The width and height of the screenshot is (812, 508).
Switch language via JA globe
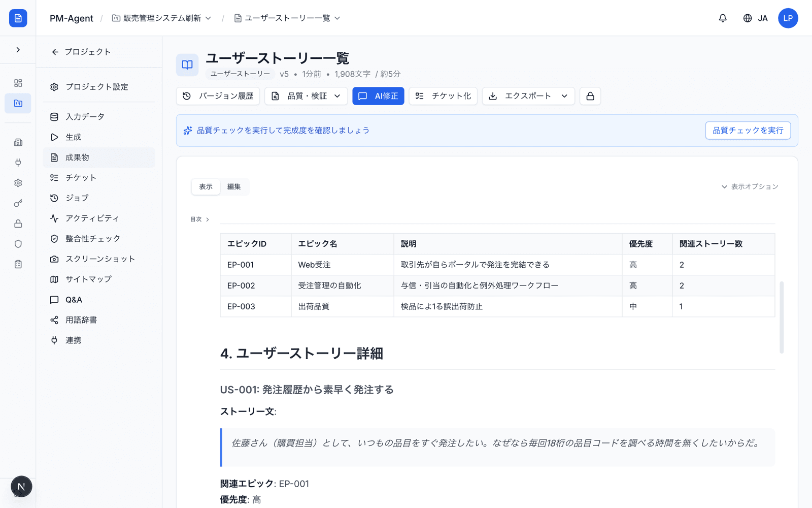(755, 18)
